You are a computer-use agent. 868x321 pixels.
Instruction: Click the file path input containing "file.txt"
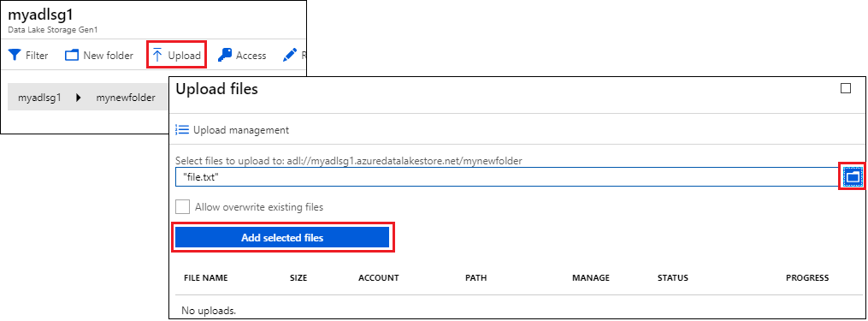[x=507, y=177]
